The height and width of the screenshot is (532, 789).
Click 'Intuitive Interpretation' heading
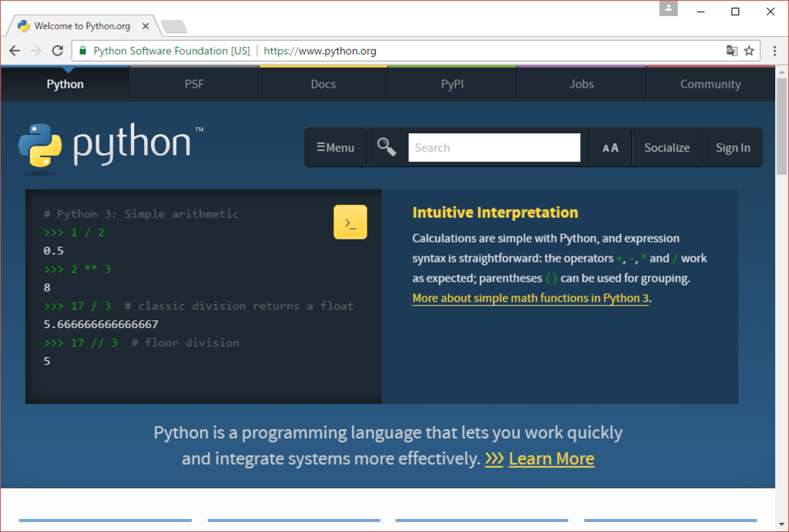pyautogui.click(x=495, y=212)
